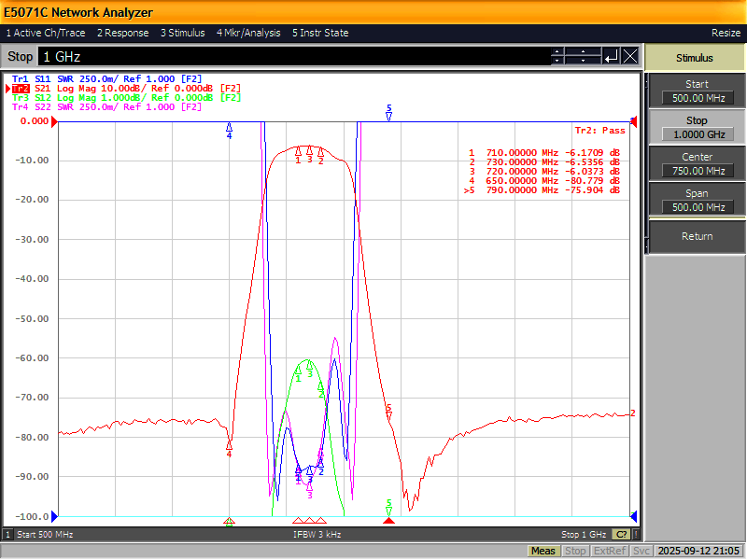Click the small down arrow stepper in entry bar
747x560 pixels.
[557, 61]
